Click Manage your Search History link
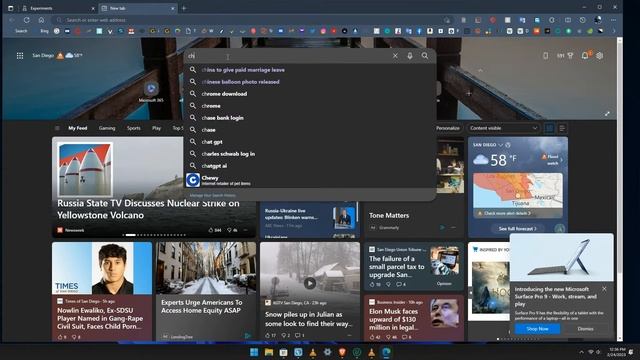 click(x=212, y=196)
